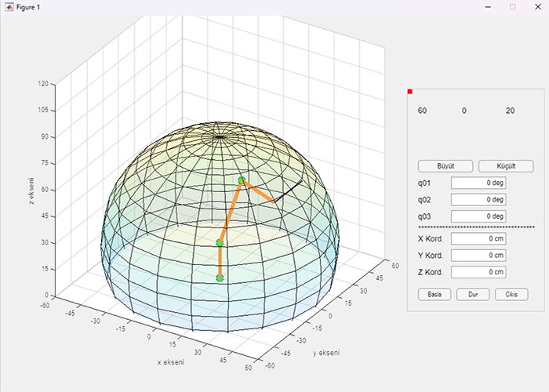Screen dimensions: 549x392
Task: Click the 120 tick on z axis
Action: (x=43, y=84)
